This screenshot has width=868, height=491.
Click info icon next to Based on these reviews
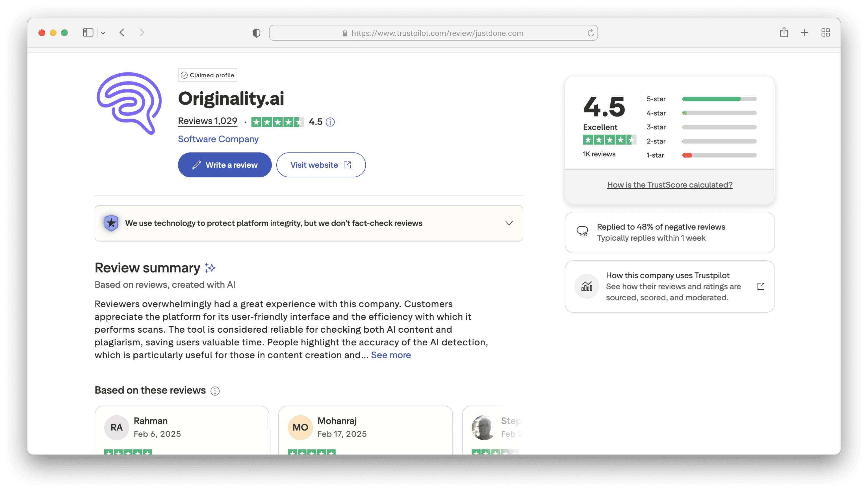click(x=215, y=391)
